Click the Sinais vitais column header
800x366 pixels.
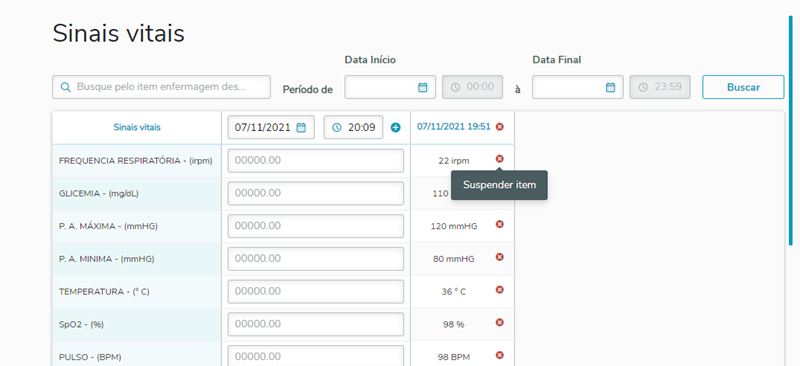click(137, 128)
